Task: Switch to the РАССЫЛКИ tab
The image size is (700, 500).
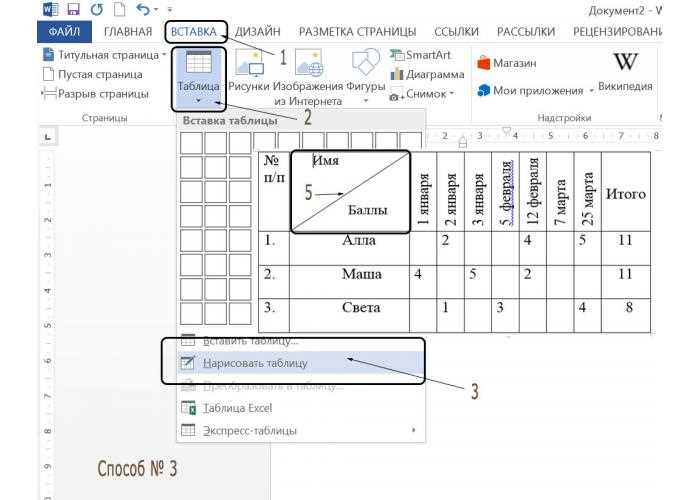Action: [x=526, y=32]
